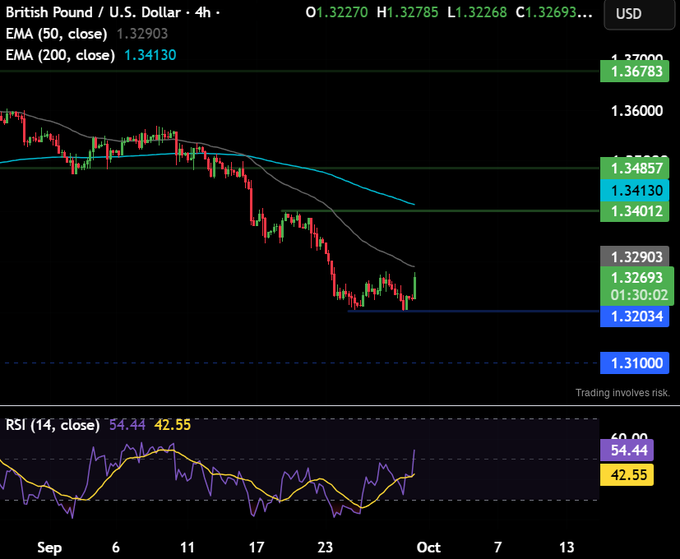Screen dimensions: 680x559
Task: Click the 6 date on time axis
Action: tap(116, 547)
